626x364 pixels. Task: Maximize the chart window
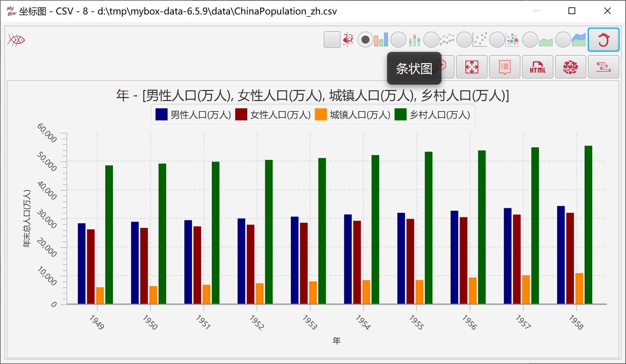click(572, 11)
